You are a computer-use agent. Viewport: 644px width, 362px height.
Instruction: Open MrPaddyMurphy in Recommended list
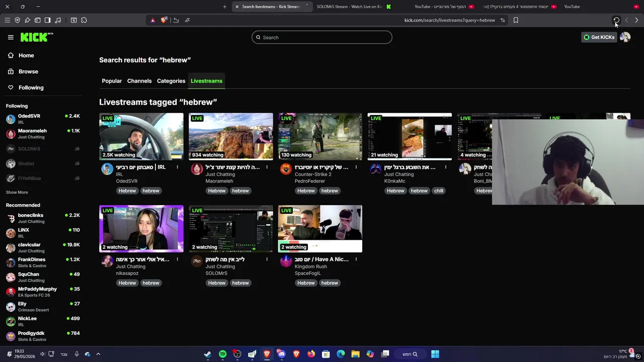tap(43, 292)
